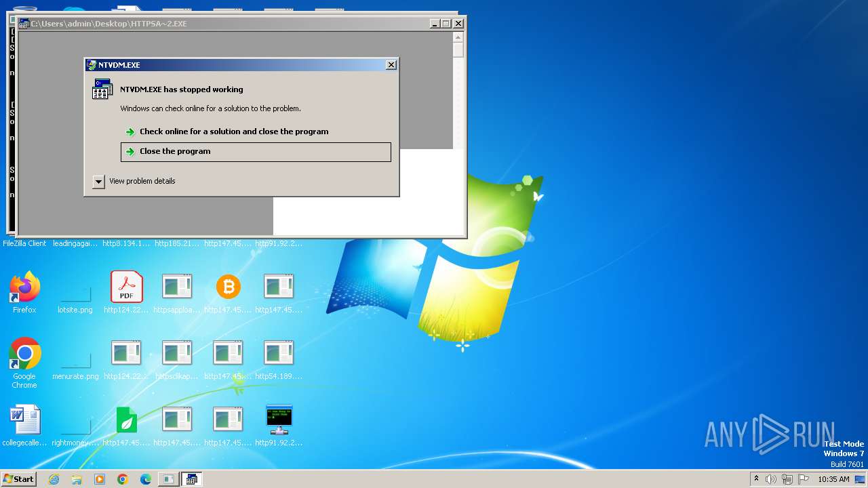Select the httpsclikap... desktop icon

click(x=177, y=360)
